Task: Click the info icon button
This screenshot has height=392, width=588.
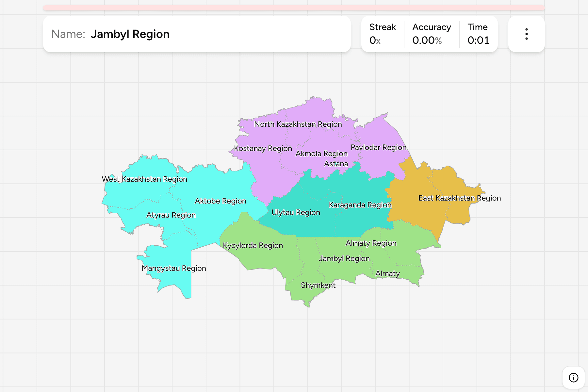Action: click(x=573, y=378)
